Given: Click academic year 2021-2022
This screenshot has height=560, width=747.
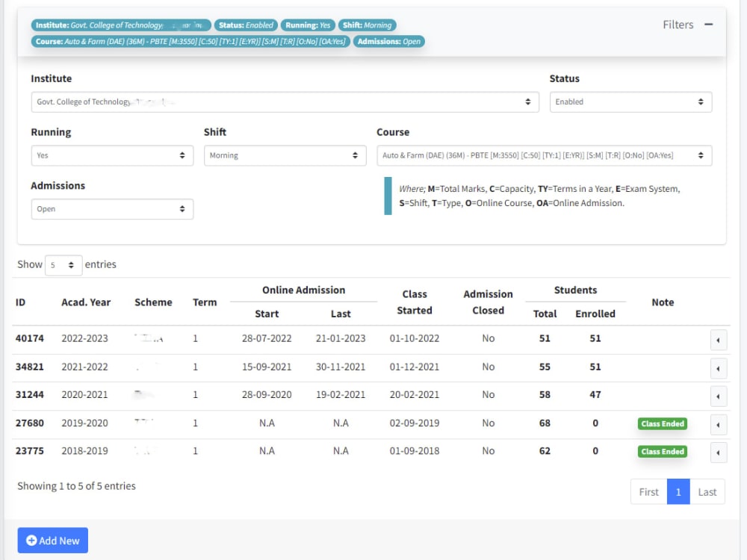Looking at the screenshot, I should pyautogui.click(x=85, y=367).
